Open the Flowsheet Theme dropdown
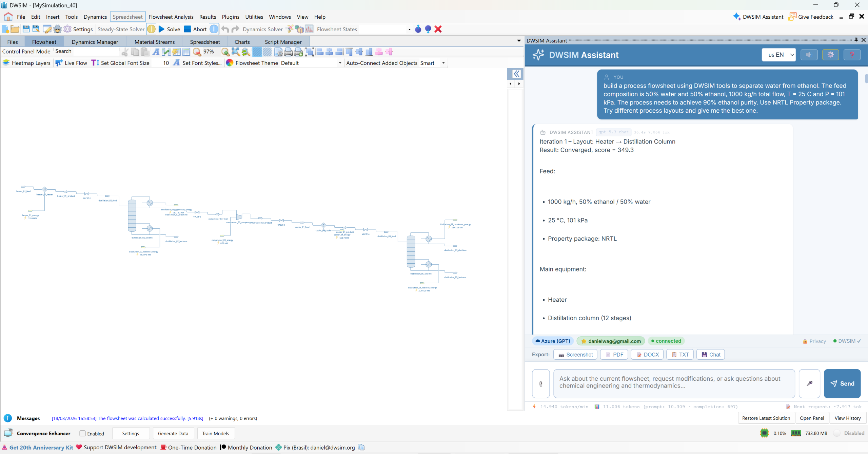 point(340,63)
